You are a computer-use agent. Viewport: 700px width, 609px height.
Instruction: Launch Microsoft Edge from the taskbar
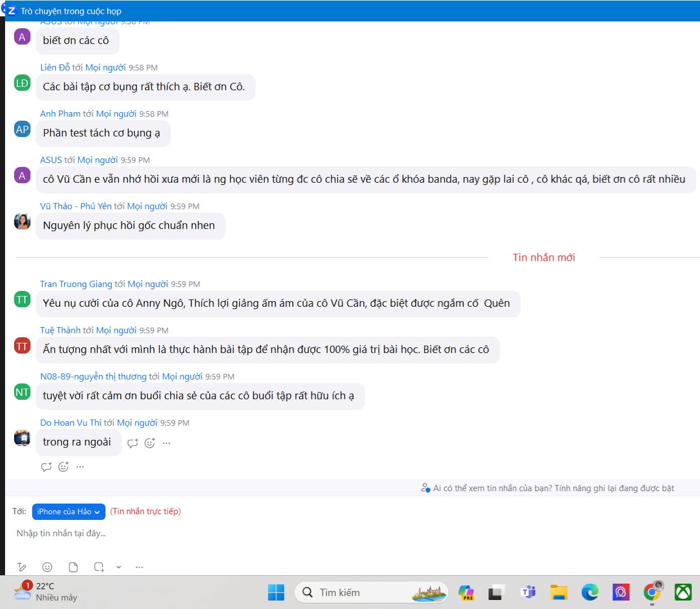click(590, 593)
